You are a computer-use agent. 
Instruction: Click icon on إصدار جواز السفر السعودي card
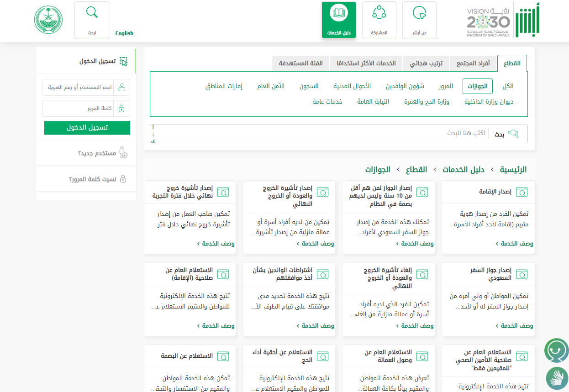(522, 274)
